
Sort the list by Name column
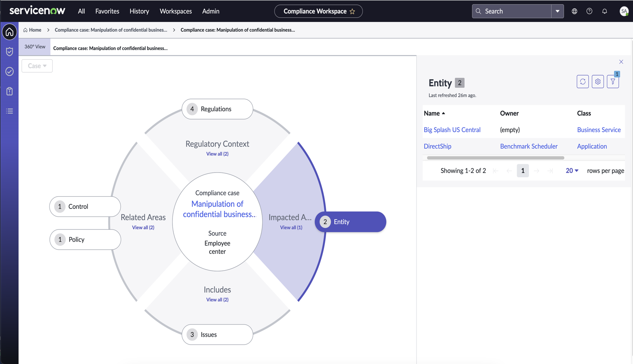pyautogui.click(x=434, y=113)
